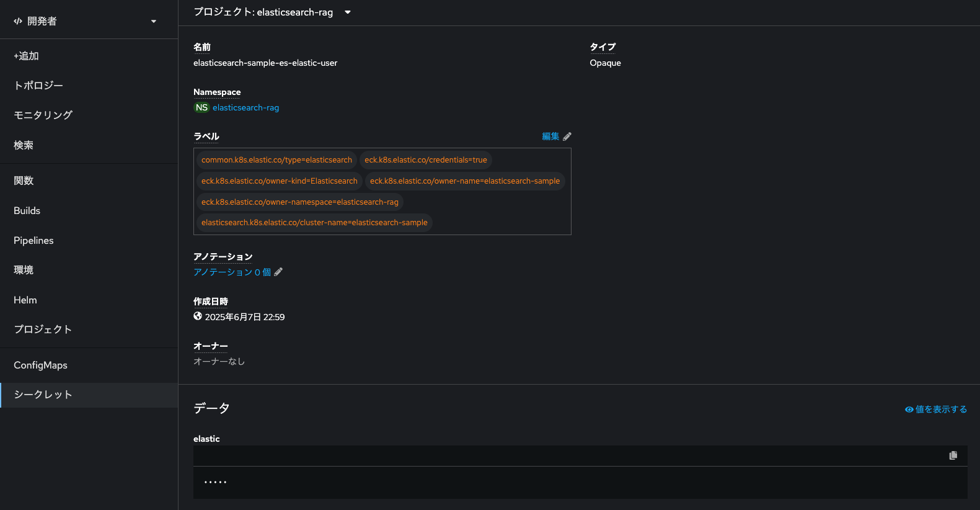Viewport: 980px width, 510px height.
Task: Click the secret name elasticsearch-sample-es-elastic-user
Action: tap(265, 63)
